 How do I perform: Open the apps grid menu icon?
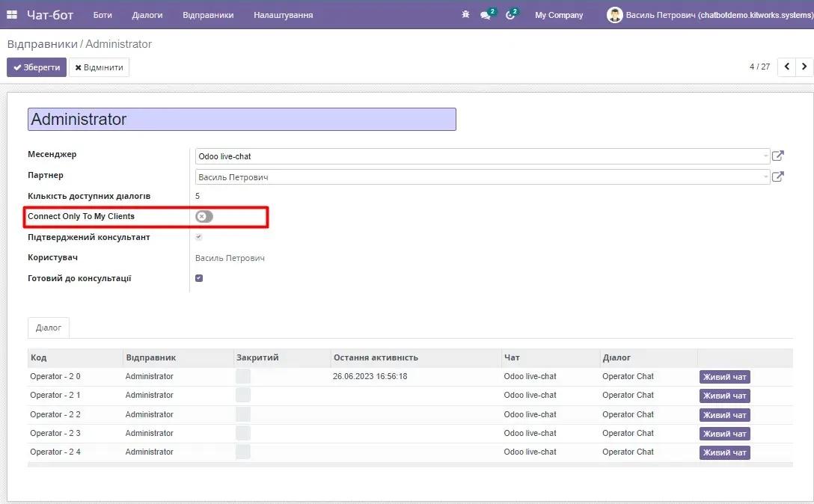[x=12, y=15]
